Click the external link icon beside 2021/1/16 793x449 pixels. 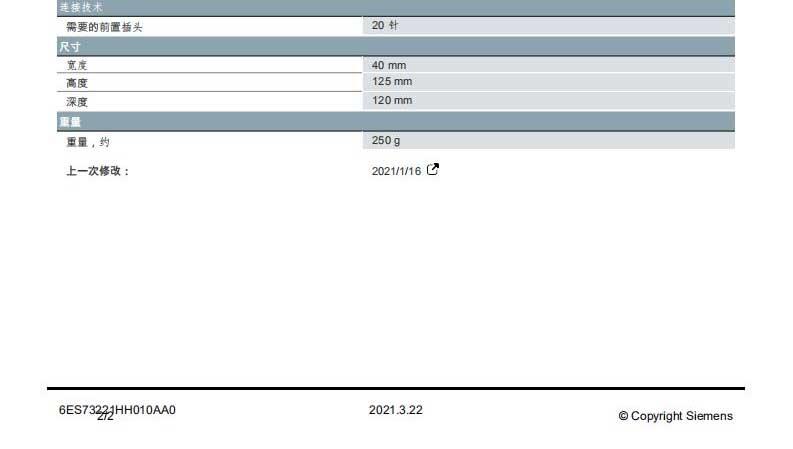(433, 170)
